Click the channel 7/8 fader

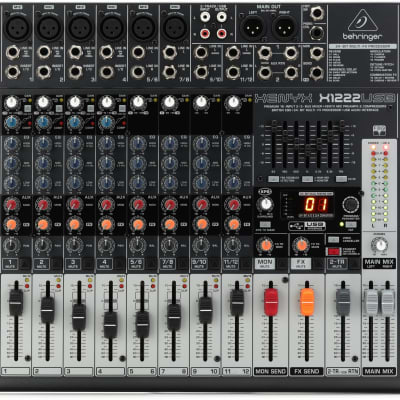[x=174, y=317]
